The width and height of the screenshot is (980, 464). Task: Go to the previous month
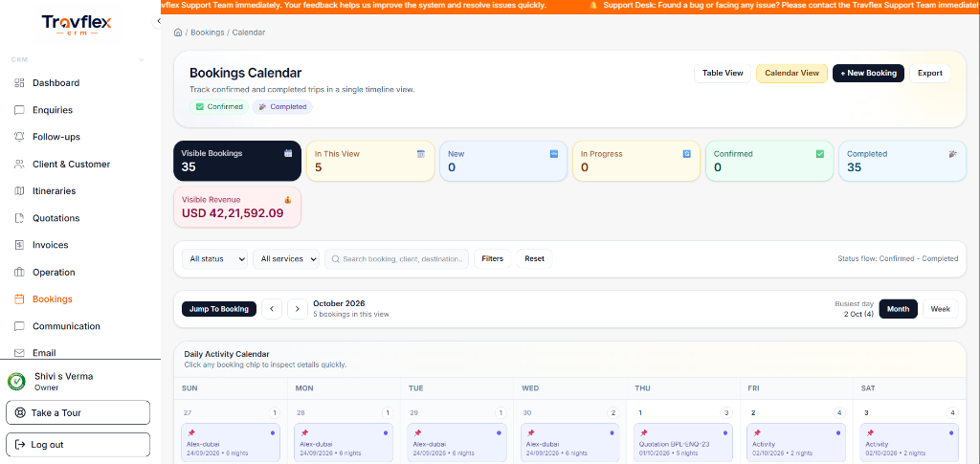tap(272, 309)
